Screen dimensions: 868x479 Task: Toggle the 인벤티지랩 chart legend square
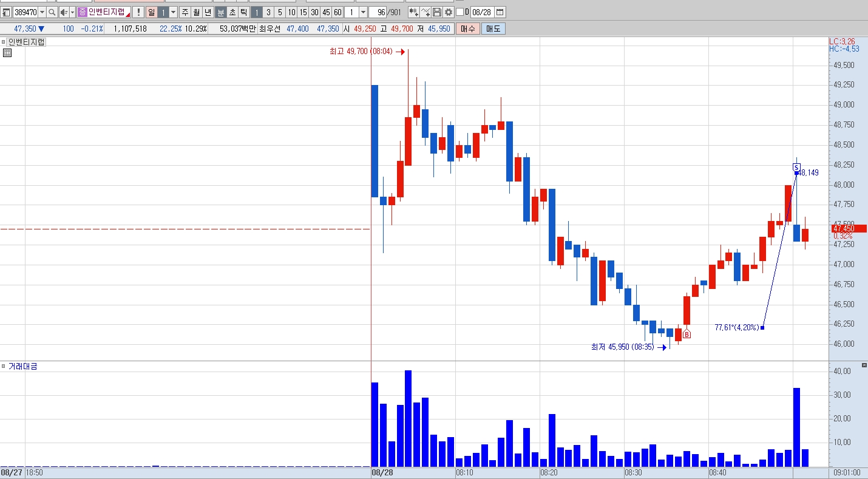tap(4, 42)
